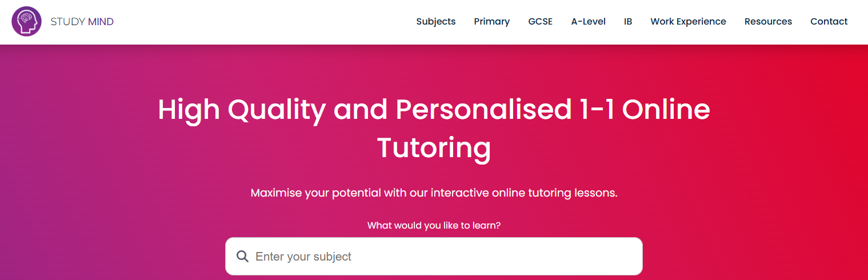Click the magnifying glass search icon
The height and width of the screenshot is (280, 868).
(x=242, y=257)
